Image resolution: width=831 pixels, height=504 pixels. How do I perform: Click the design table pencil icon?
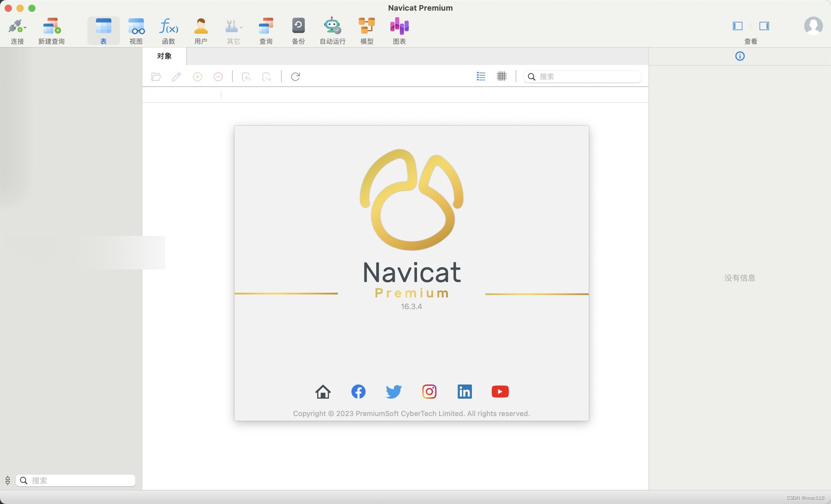click(177, 77)
